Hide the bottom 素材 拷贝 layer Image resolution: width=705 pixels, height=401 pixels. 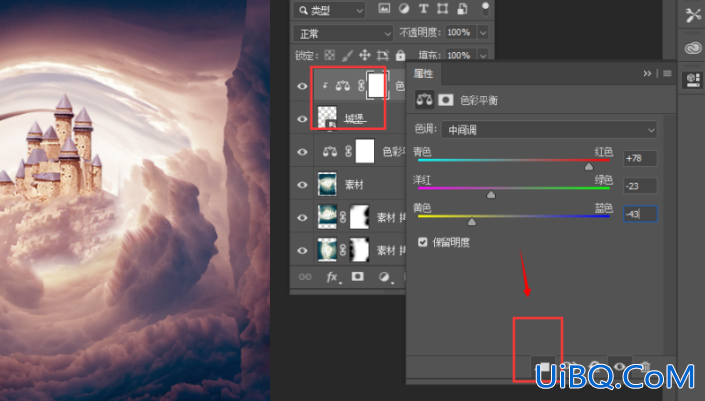tap(302, 250)
